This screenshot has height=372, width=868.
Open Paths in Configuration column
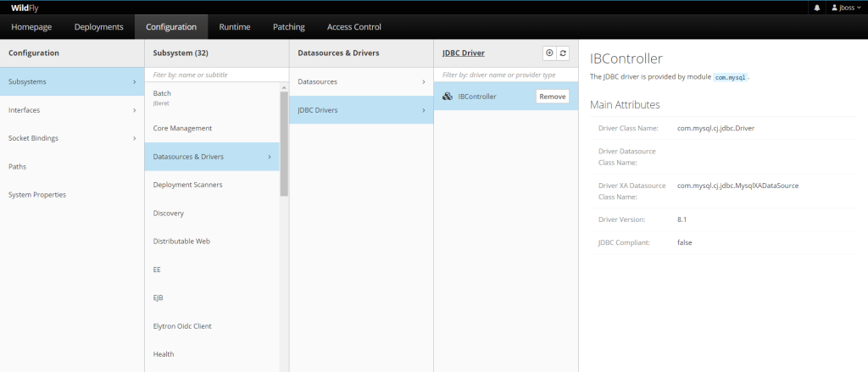pyautogui.click(x=72, y=167)
